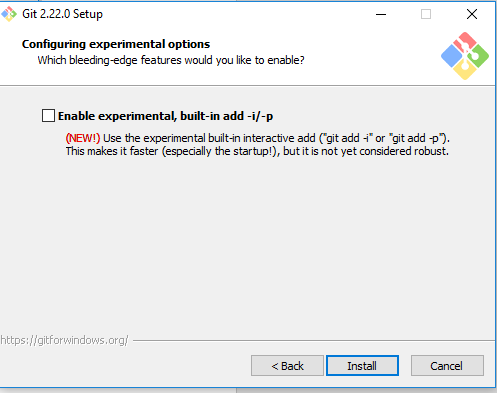
Task: Enable experimental built-in add -i/-p checkbox
Action: pos(48,116)
